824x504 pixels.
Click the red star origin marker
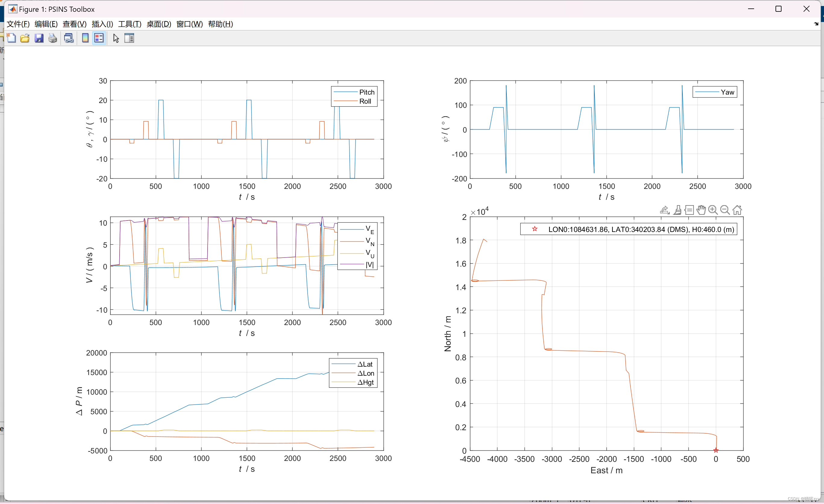pos(716,450)
